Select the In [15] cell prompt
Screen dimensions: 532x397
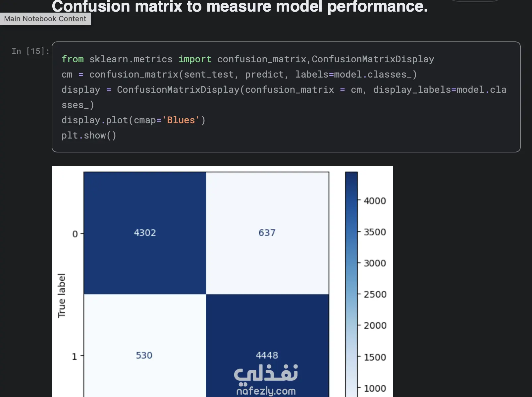pos(30,51)
